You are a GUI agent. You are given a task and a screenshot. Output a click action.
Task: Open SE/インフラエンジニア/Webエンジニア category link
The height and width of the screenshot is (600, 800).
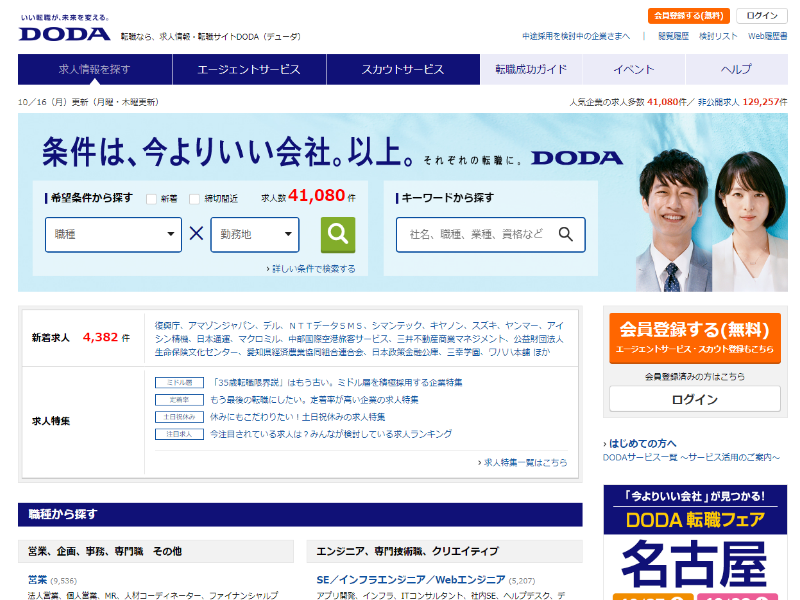coord(411,580)
